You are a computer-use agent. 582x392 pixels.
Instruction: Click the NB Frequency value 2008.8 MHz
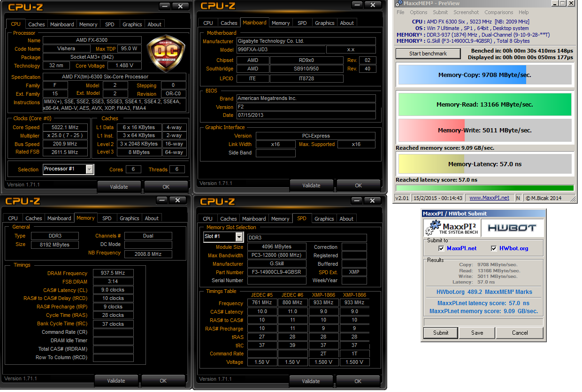pos(148,254)
